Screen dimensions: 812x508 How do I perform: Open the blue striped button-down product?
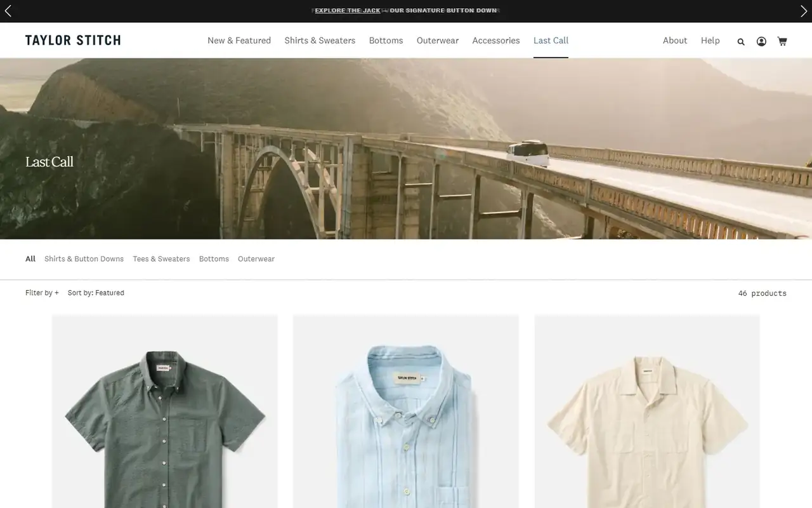(406, 411)
